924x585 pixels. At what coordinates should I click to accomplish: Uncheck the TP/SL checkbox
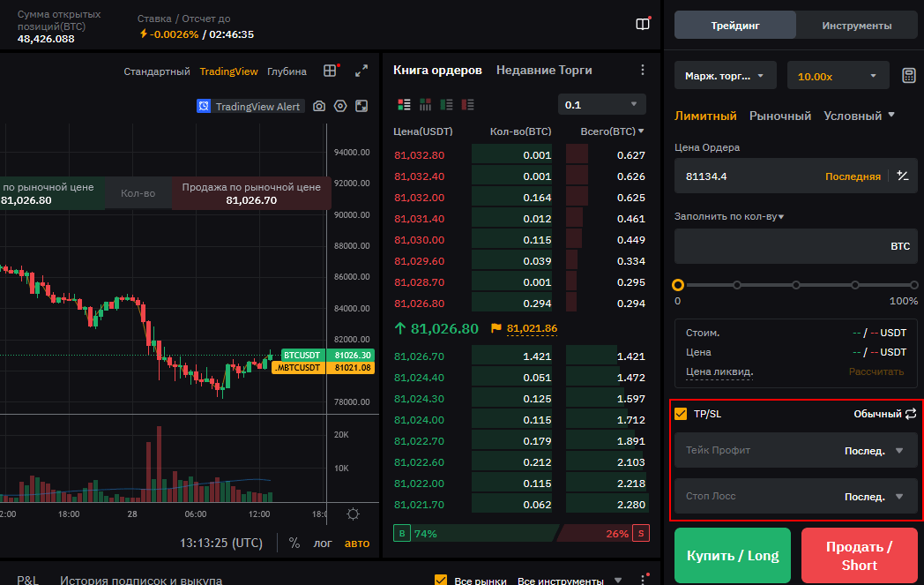point(681,414)
